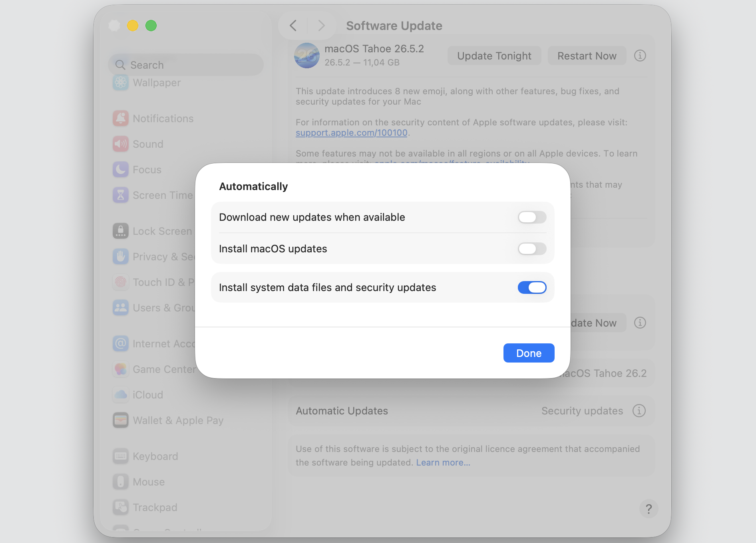Go back with the left chevron
The image size is (756, 543).
293,26
